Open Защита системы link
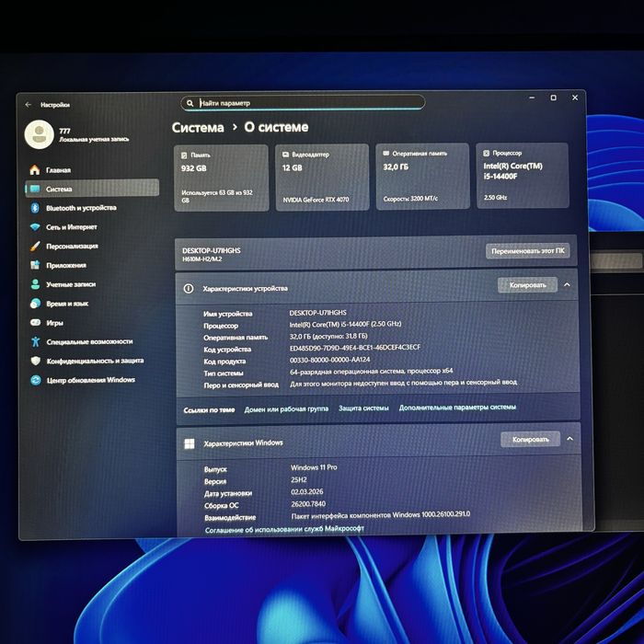The height and width of the screenshot is (644, 644). point(363,408)
